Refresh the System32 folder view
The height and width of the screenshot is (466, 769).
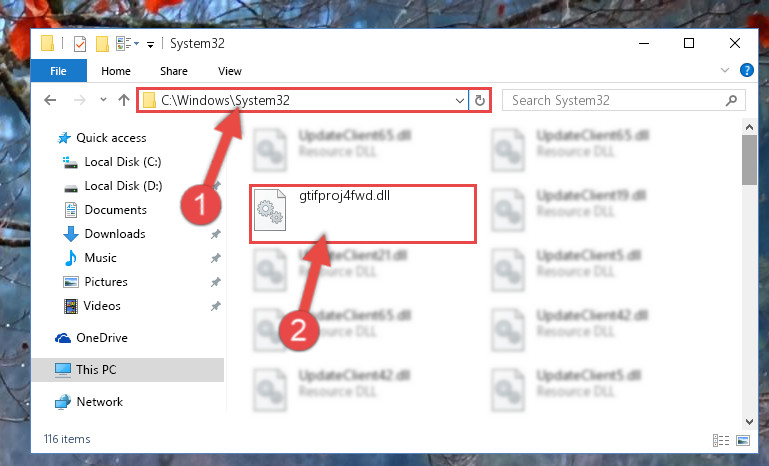coord(480,101)
